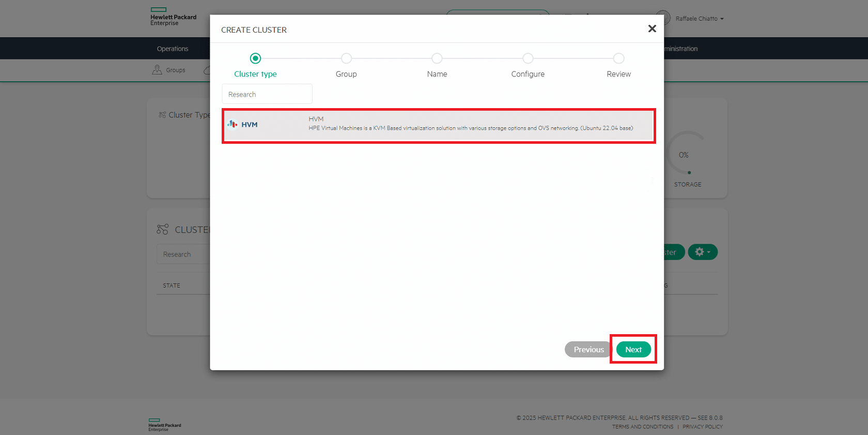Open the Privacy Policy link
Image resolution: width=868 pixels, height=435 pixels.
tap(703, 427)
